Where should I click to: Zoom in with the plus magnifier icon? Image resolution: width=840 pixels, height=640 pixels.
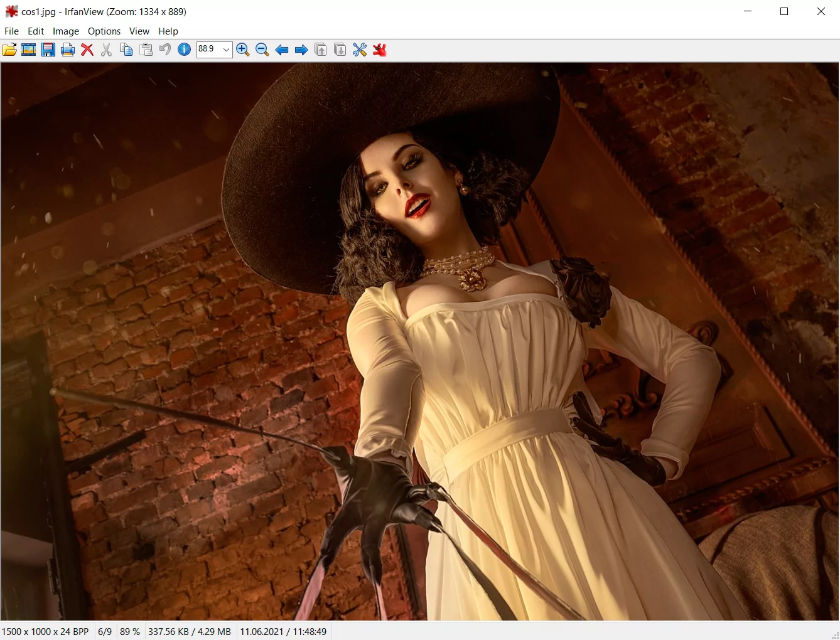243,50
